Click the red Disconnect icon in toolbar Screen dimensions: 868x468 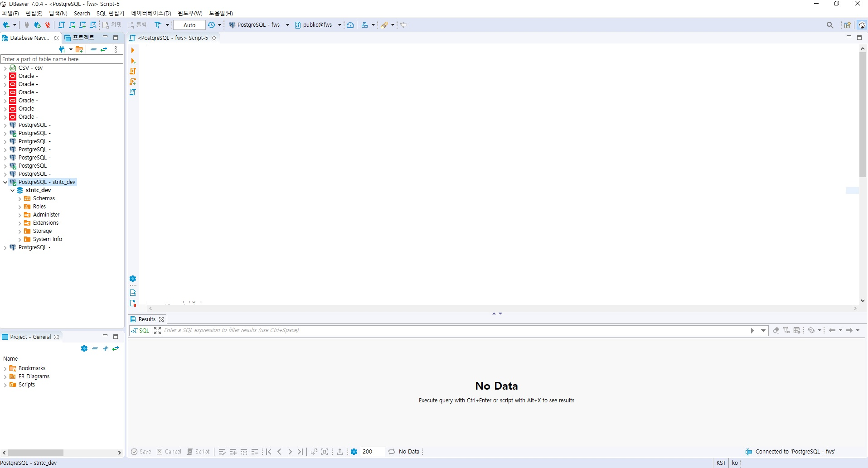47,25
